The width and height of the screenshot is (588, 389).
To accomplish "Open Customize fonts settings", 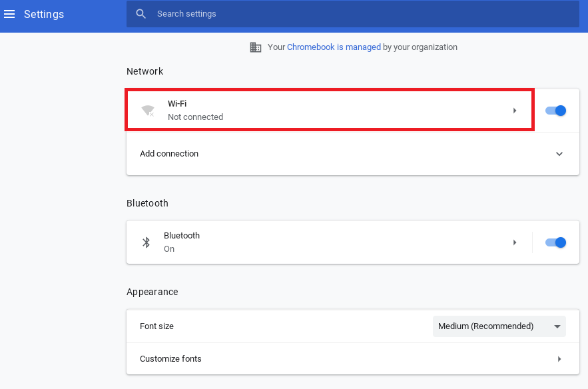I will [353, 359].
